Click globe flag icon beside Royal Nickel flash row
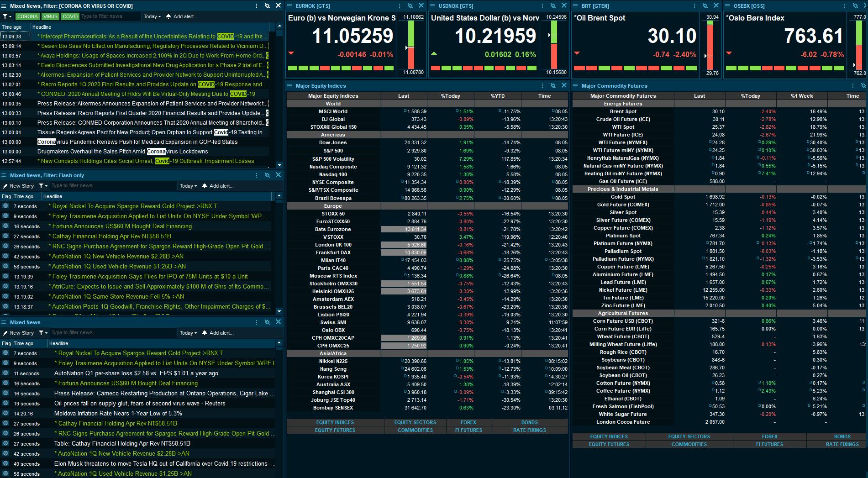Image resolution: width=868 pixels, height=478 pixels. 5,206
